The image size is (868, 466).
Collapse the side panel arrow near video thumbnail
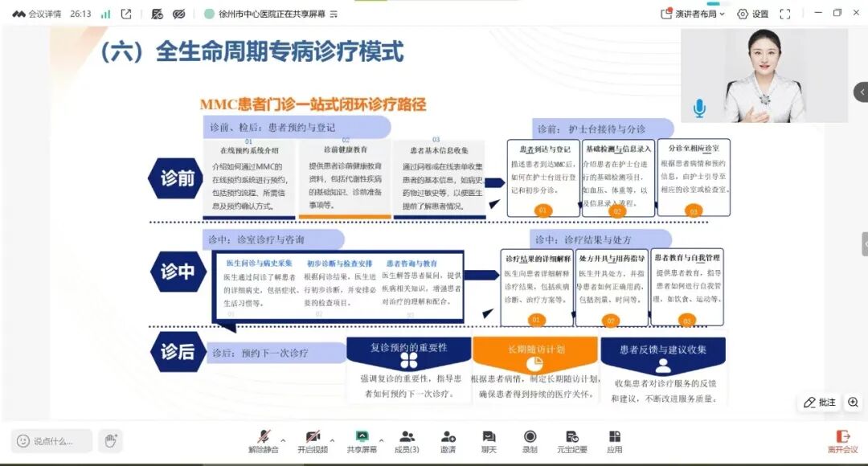click(x=862, y=92)
